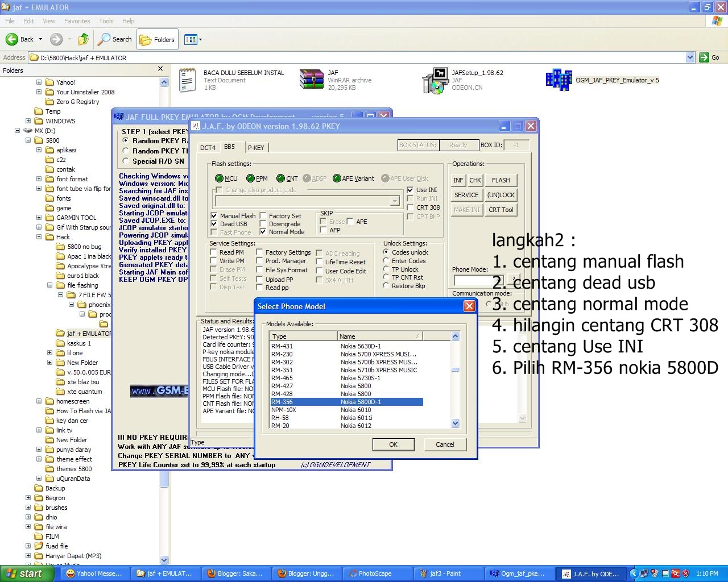Toggle the CRT 308 checkbox
The height and width of the screenshot is (582, 728).
(x=410, y=207)
